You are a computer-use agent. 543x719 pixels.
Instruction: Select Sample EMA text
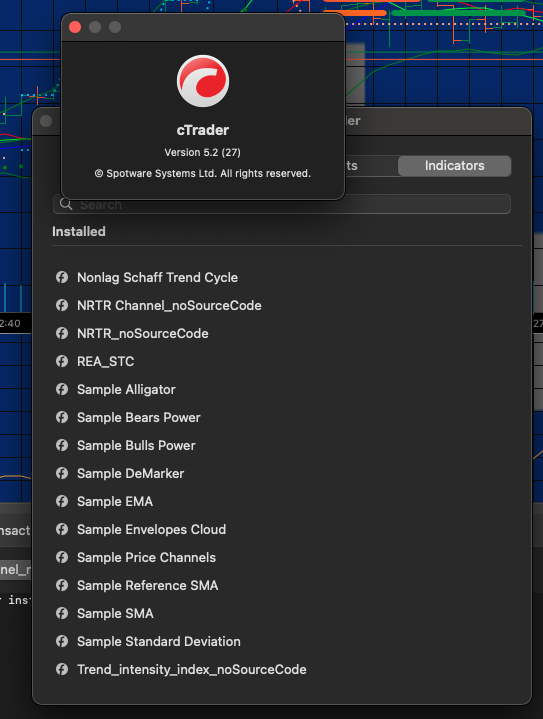(115, 501)
